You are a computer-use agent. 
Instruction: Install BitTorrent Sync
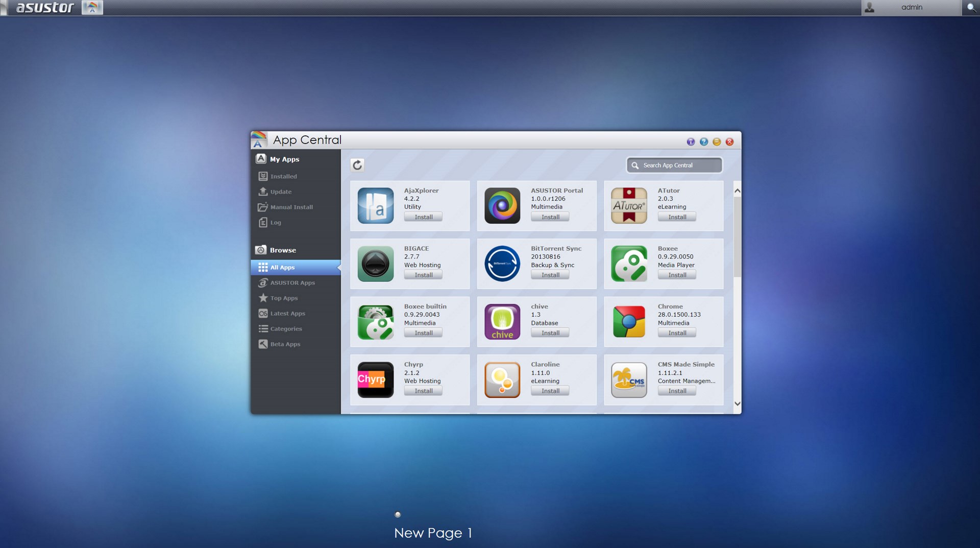pyautogui.click(x=550, y=275)
